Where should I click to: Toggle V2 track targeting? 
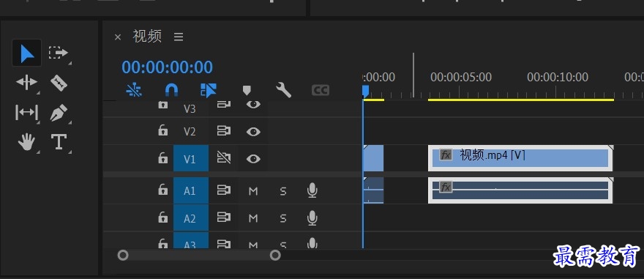190,132
